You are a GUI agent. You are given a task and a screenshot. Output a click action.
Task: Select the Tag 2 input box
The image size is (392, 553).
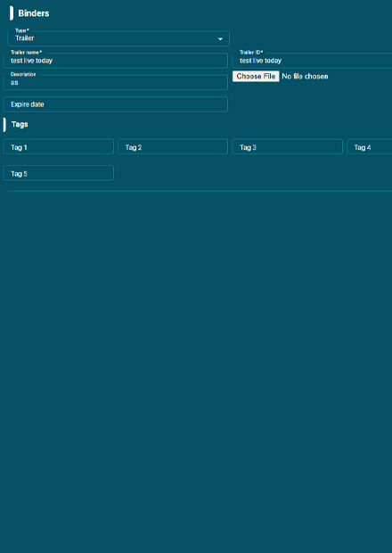click(x=173, y=147)
